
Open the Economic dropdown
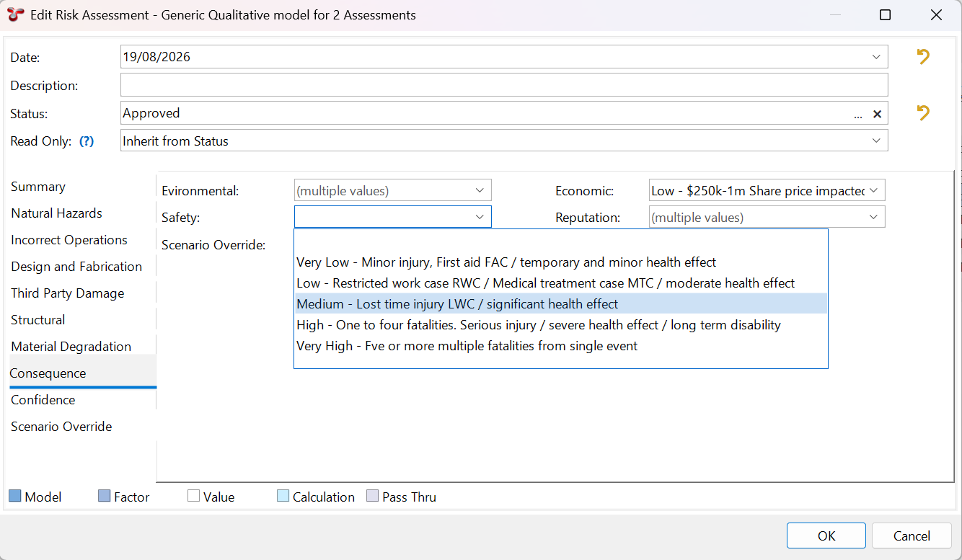pyautogui.click(x=874, y=190)
